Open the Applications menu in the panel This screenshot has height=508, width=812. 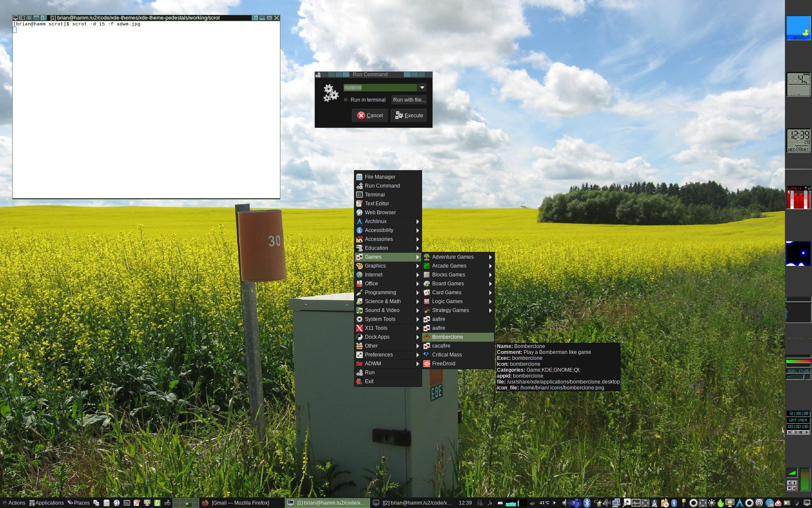[47, 503]
